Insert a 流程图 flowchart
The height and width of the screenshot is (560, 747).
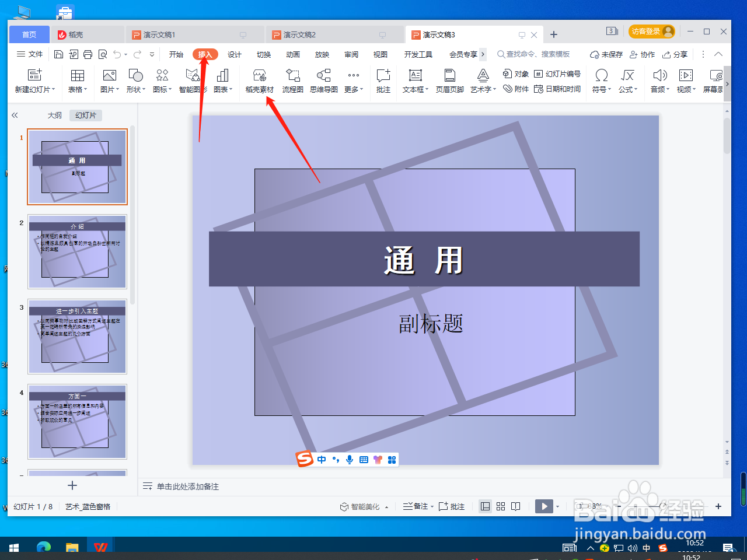click(292, 82)
